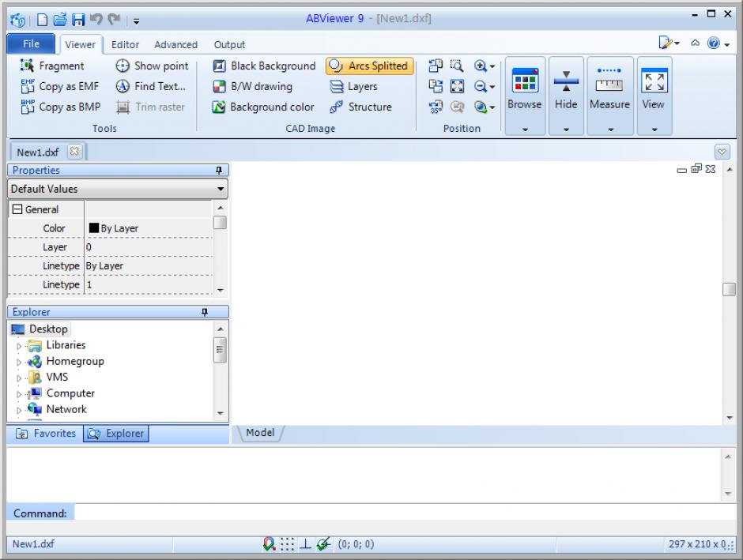Click Copy as EMF
The width and height of the screenshot is (743, 560).
click(x=60, y=86)
